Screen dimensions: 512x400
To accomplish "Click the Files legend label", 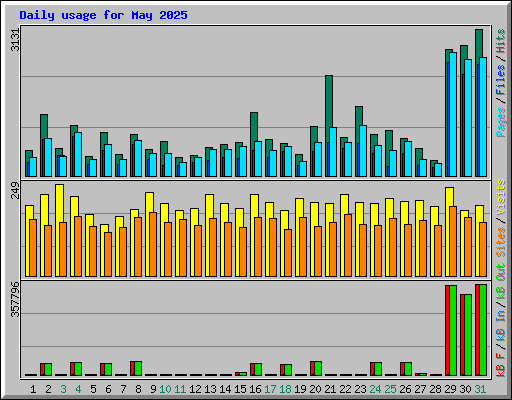I will point(500,80).
